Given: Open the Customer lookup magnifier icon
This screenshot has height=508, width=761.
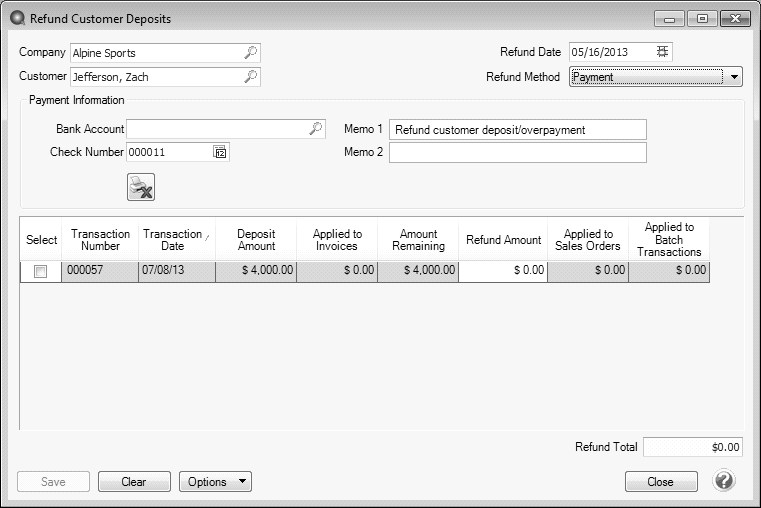Looking at the screenshot, I should point(250,76).
